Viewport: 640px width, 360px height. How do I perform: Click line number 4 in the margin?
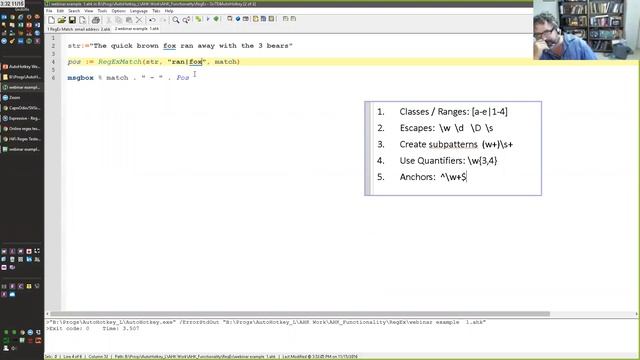(x=53, y=62)
